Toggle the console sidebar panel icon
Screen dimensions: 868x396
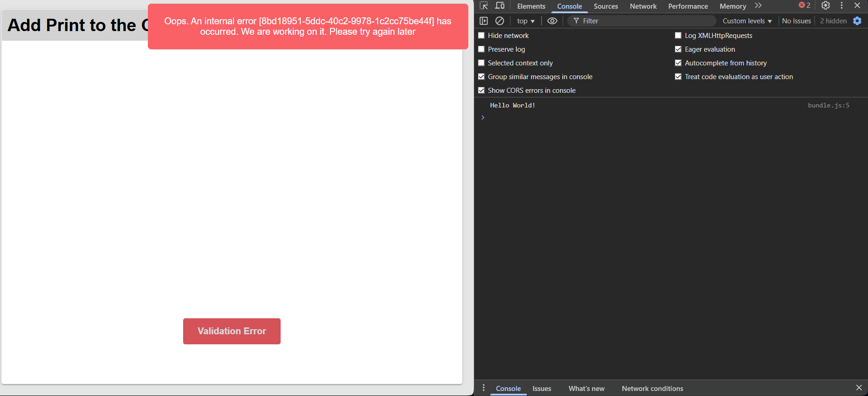point(484,21)
